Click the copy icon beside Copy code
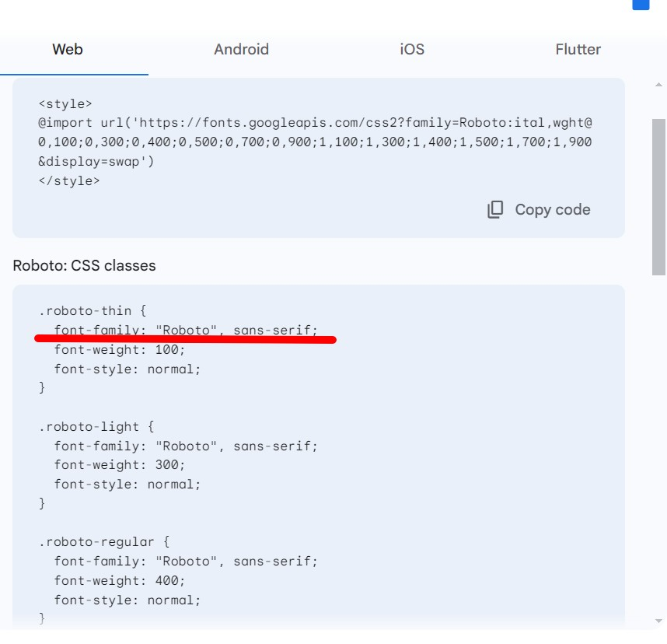The height and width of the screenshot is (644, 667). coord(495,209)
